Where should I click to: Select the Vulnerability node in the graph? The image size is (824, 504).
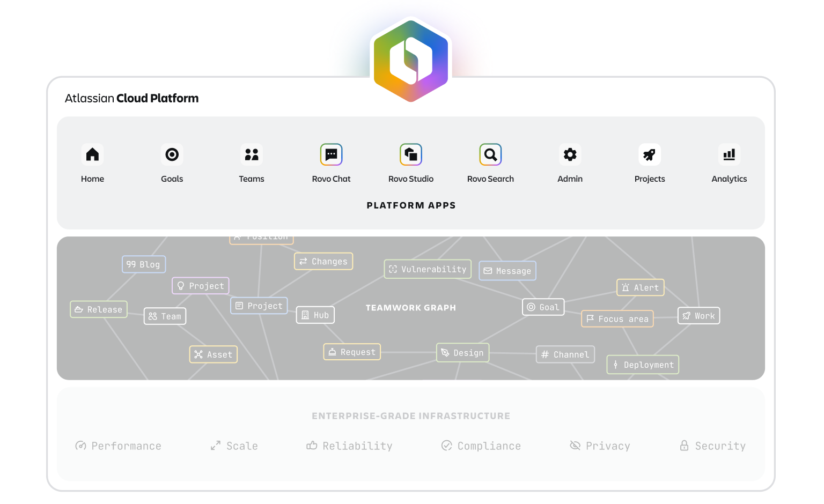pos(428,269)
